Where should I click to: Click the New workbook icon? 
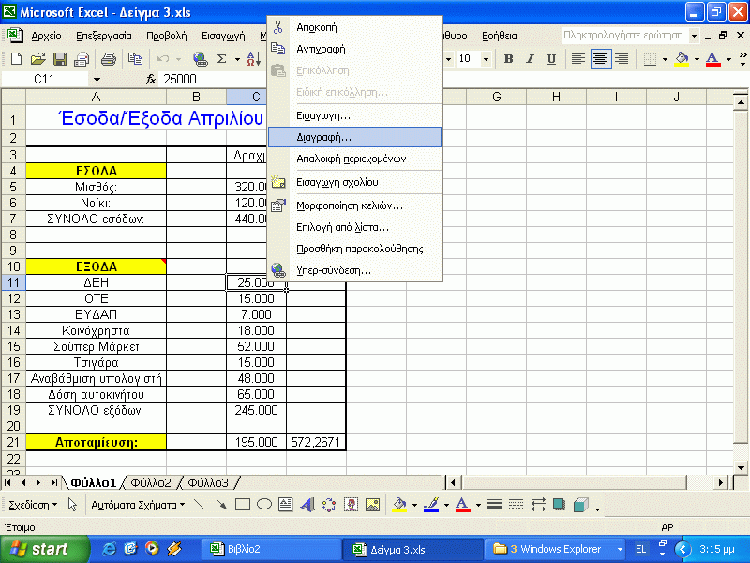(x=16, y=59)
